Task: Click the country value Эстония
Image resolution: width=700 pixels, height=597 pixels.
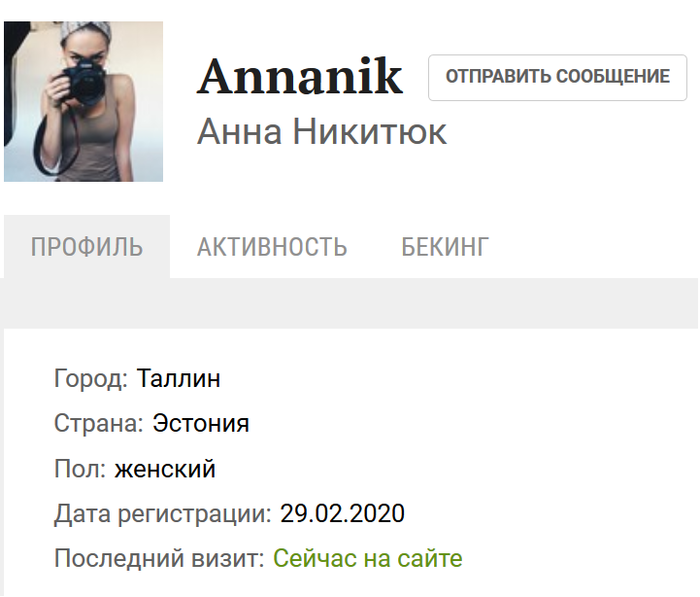Action: 201,423
